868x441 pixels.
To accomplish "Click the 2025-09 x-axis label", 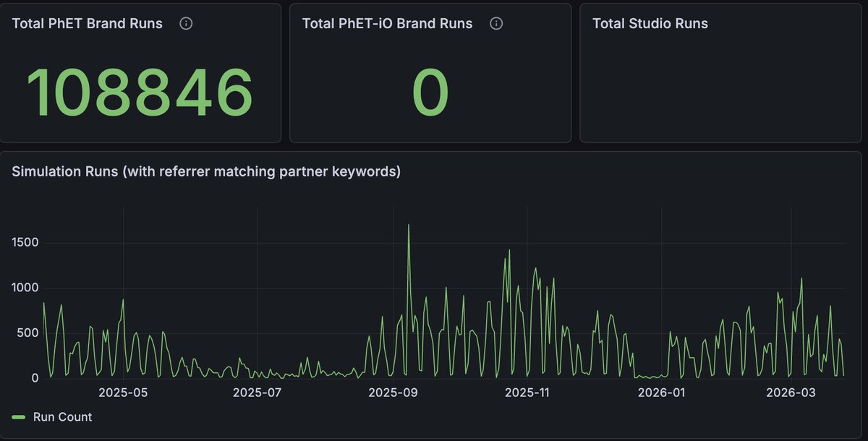I will coord(393,393).
